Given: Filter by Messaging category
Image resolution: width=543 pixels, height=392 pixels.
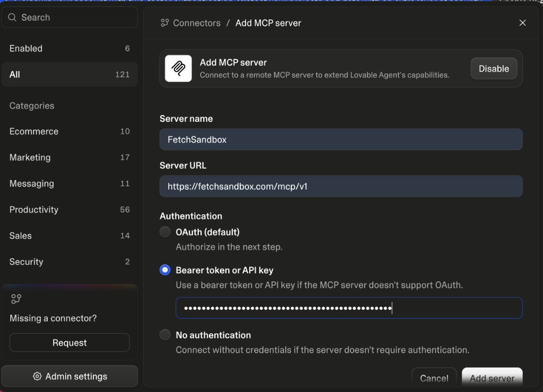Looking at the screenshot, I should 69,183.
